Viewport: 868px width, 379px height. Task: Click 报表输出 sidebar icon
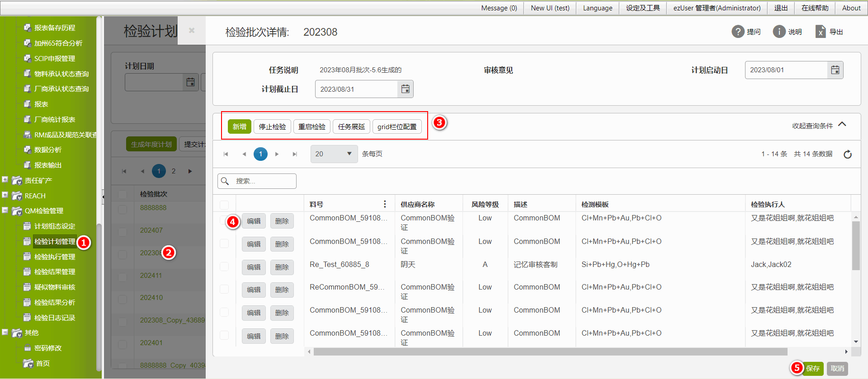pos(27,165)
